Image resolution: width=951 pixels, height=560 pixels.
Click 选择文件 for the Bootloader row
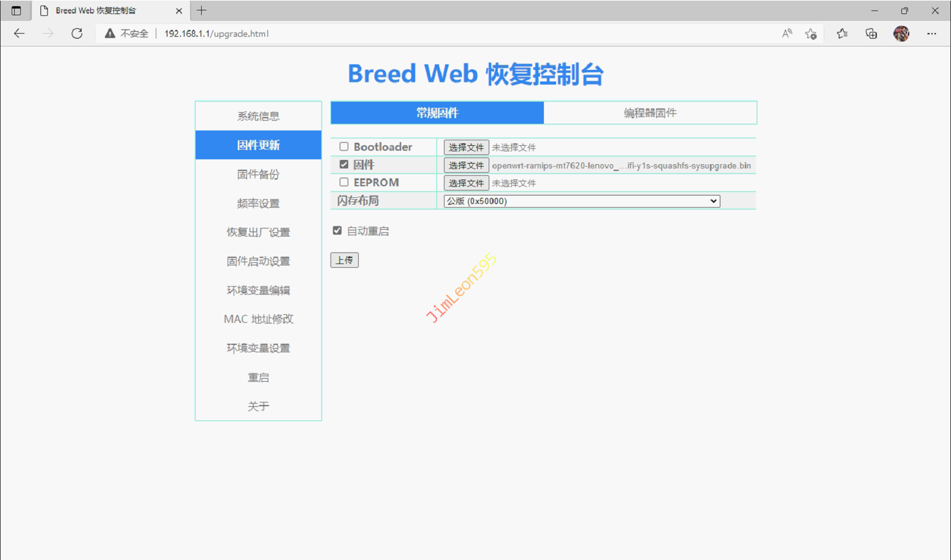point(466,147)
